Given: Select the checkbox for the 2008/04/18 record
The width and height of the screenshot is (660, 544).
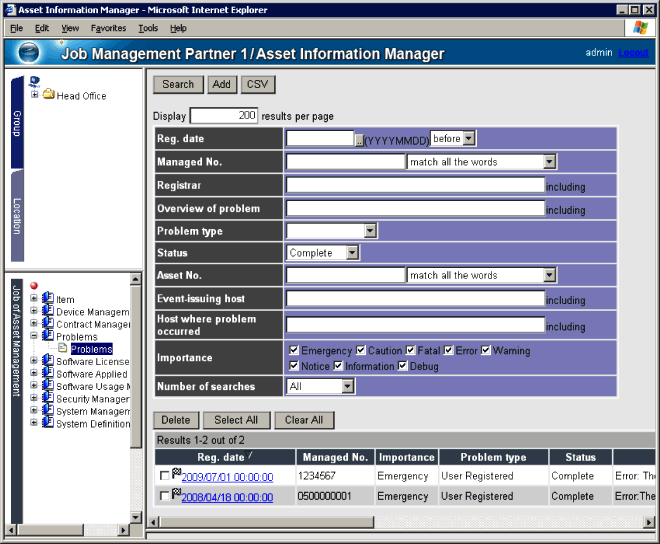Looking at the screenshot, I should pos(165,496).
